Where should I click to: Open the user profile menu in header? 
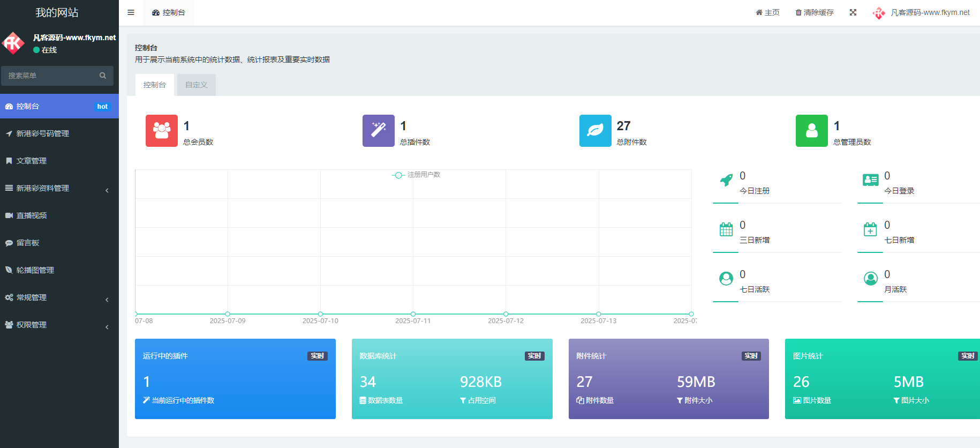pyautogui.click(x=921, y=12)
